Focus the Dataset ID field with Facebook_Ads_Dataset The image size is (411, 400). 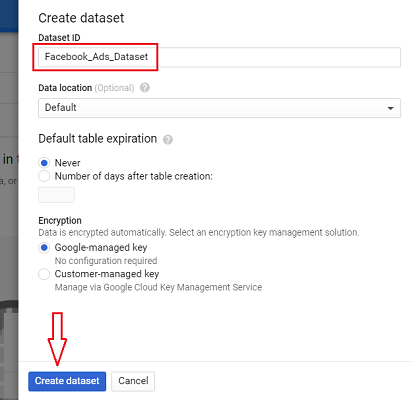point(219,57)
